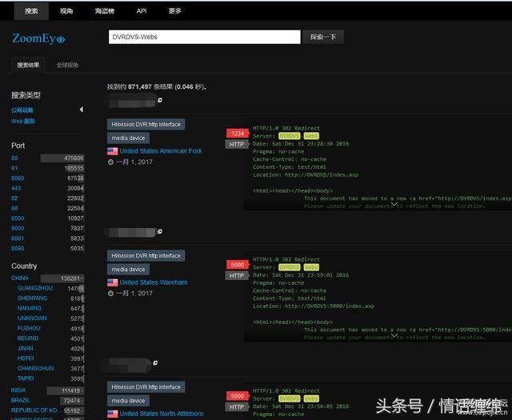The image size is (512, 420).
Task: Open the 搜索 top navigation tab
Action: (31, 11)
